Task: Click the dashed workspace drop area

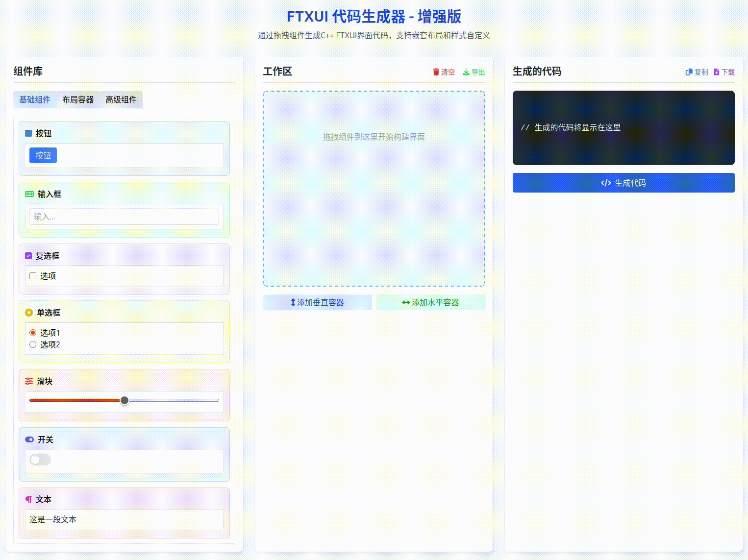Action: coord(374,189)
